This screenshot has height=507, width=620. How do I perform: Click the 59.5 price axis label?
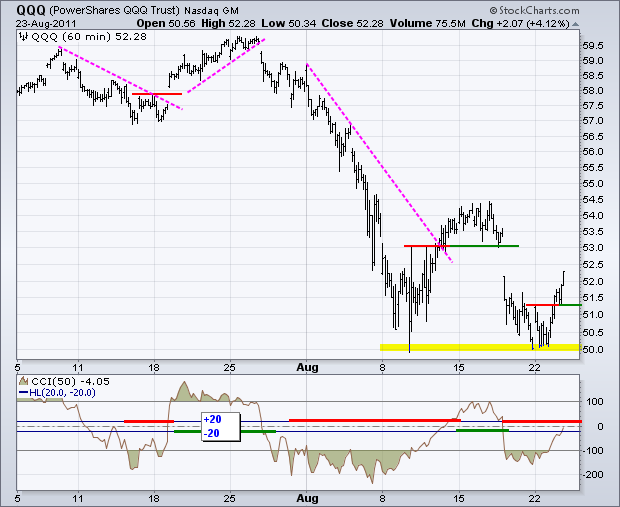(x=593, y=46)
